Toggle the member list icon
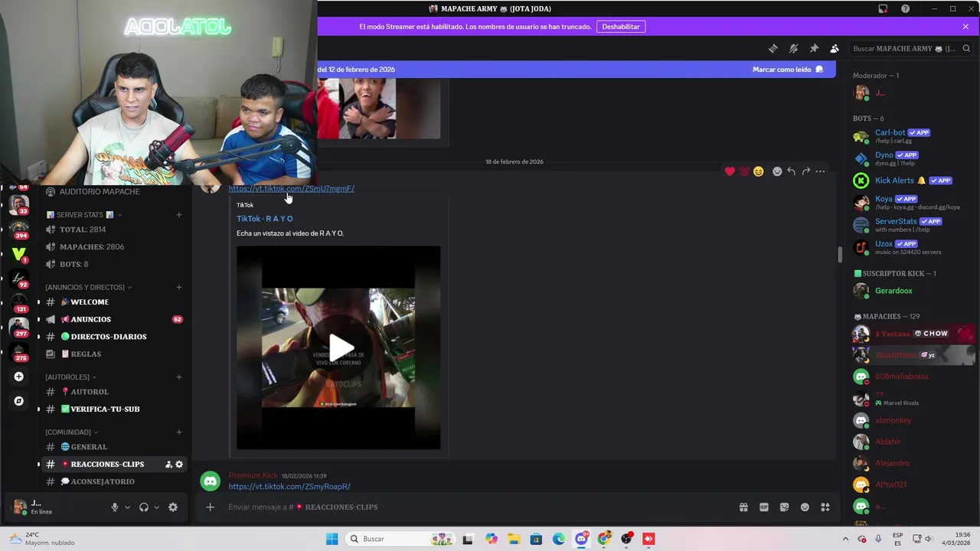Viewport: 980px width, 551px height. (835, 48)
